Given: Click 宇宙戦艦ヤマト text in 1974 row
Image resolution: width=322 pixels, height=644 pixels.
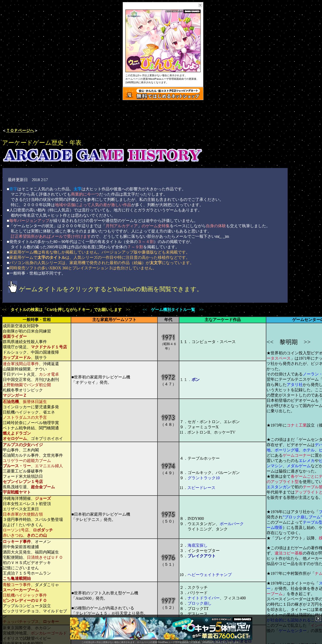Looking at the screenshot, I should [x=17, y=492].
